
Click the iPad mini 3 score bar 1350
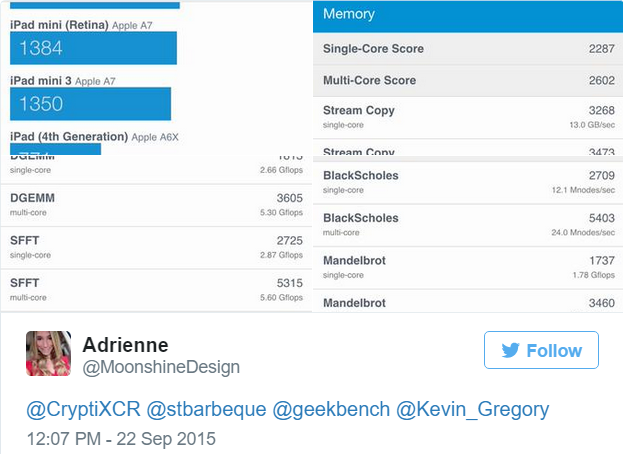(91, 104)
